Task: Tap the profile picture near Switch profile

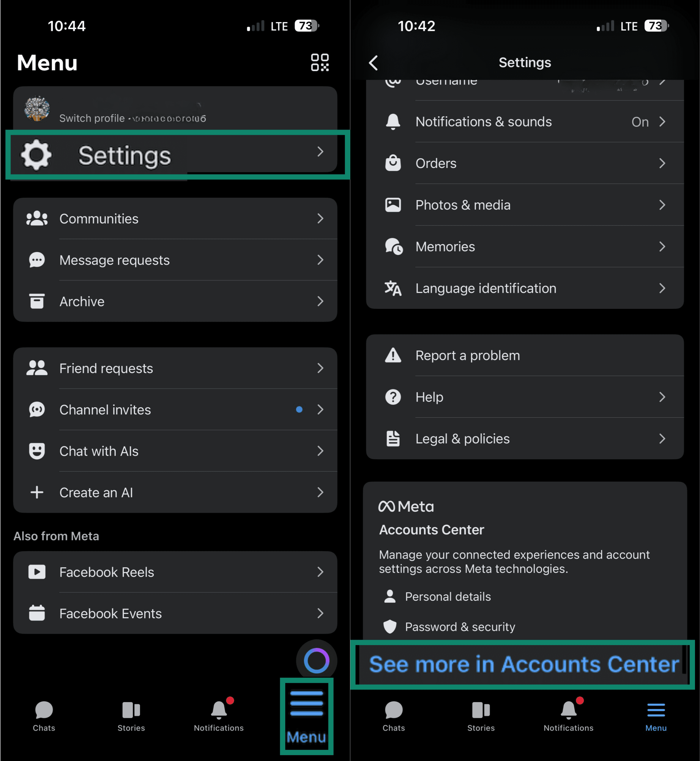Action: (37, 109)
